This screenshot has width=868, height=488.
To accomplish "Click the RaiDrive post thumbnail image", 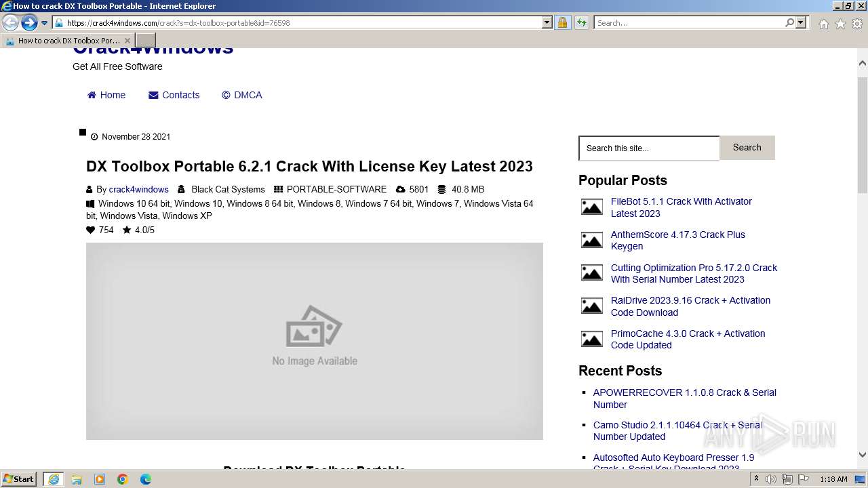I will pos(592,306).
